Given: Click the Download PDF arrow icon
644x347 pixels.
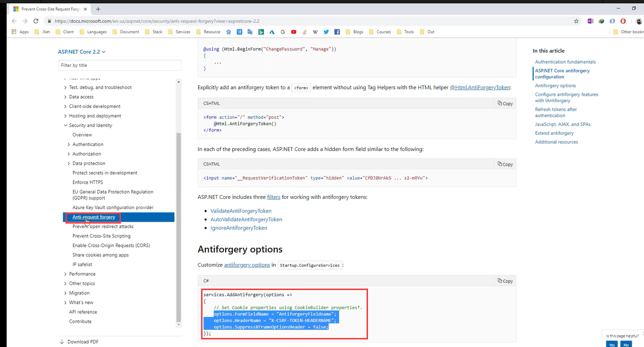Looking at the screenshot, I should click(62, 342).
